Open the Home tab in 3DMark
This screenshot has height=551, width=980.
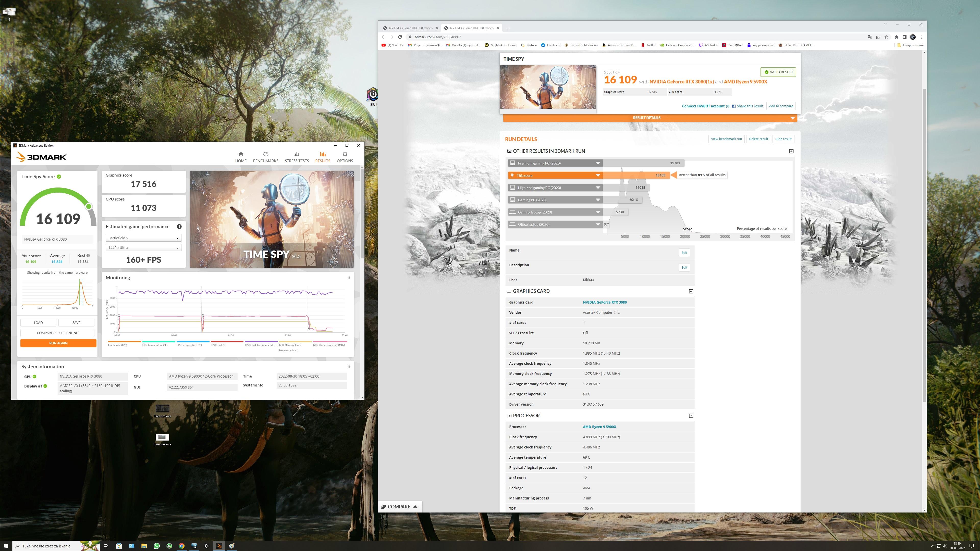tap(240, 157)
